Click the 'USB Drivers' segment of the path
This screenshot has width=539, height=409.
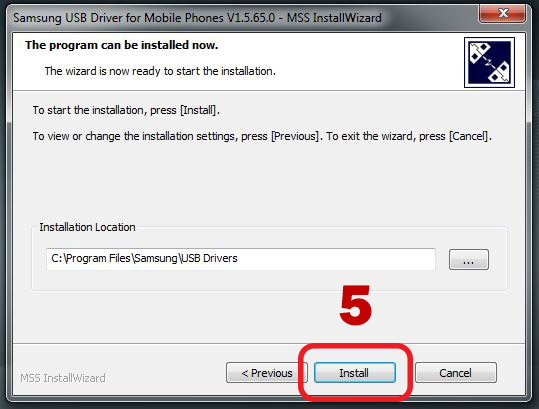pos(209,258)
